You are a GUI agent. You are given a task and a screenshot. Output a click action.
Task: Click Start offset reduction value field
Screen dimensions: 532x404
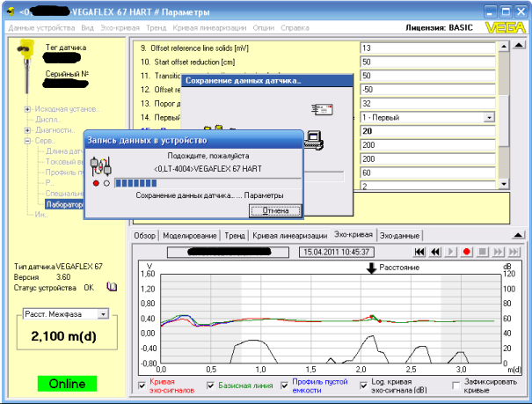coord(427,62)
